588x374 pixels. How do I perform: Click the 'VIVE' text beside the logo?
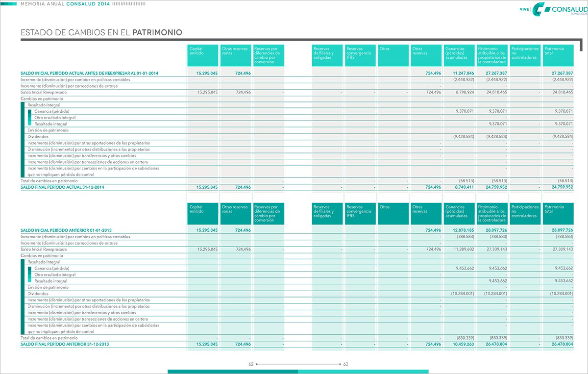tap(525, 9)
